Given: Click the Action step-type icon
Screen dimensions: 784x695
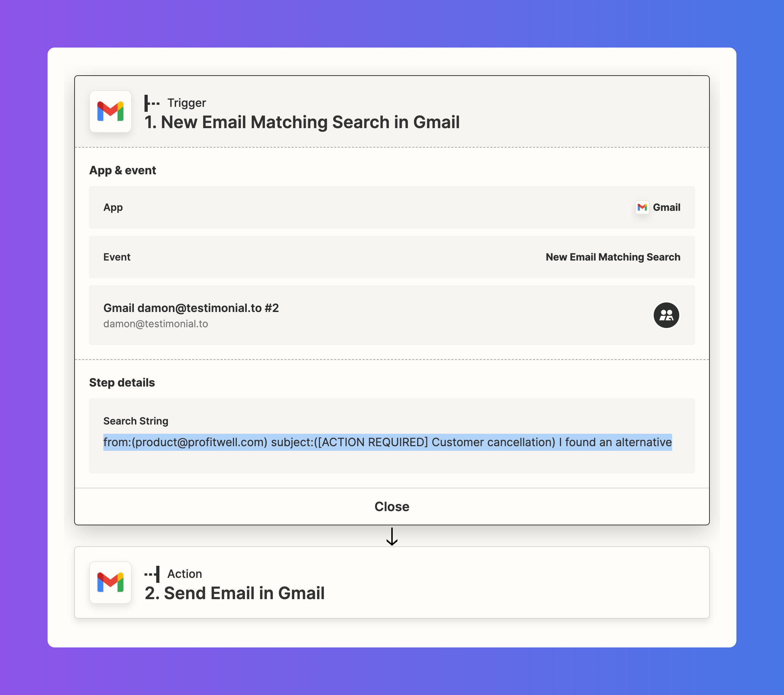Looking at the screenshot, I should (x=152, y=574).
